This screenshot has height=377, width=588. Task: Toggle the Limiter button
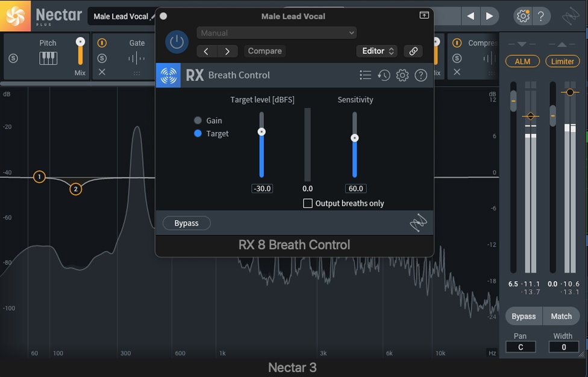562,61
